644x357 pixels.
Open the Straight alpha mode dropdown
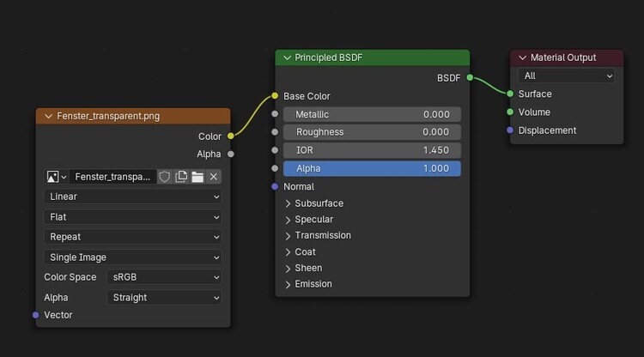[x=164, y=298]
